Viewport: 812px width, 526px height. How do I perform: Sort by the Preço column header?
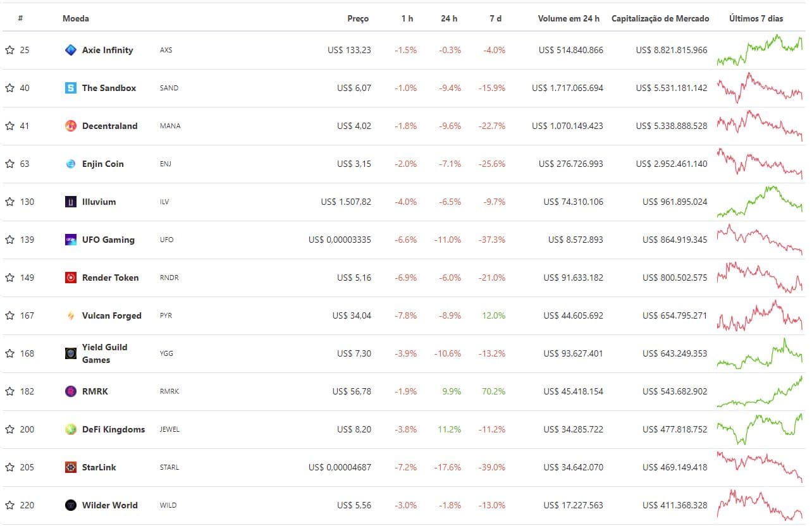[358, 18]
